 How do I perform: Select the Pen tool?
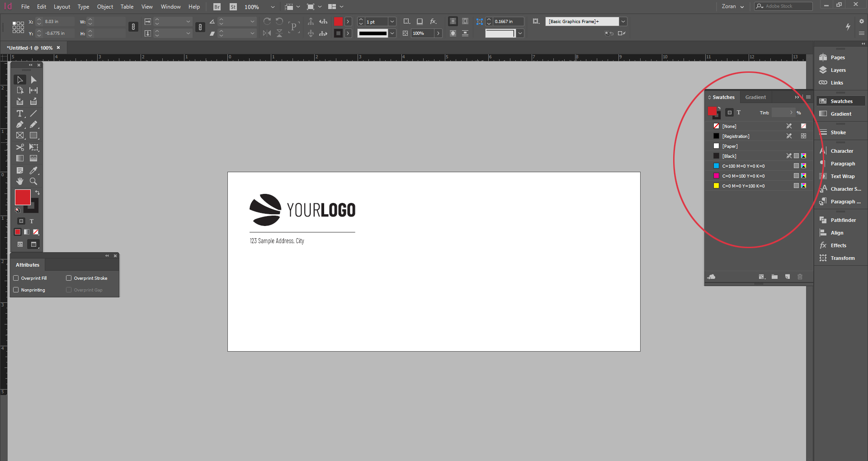click(x=20, y=124)
